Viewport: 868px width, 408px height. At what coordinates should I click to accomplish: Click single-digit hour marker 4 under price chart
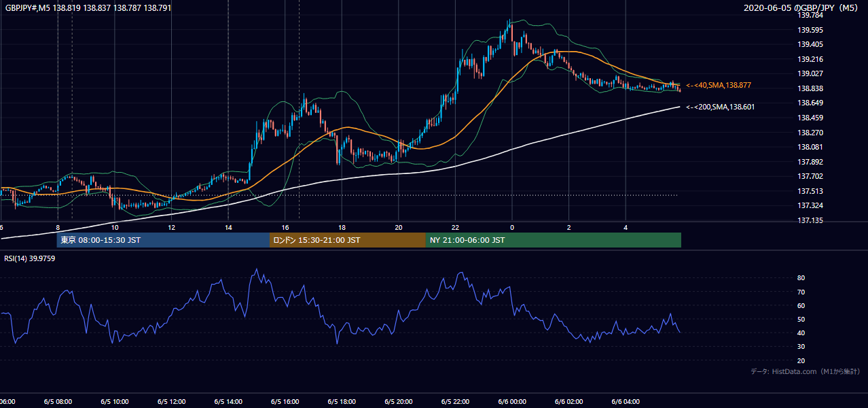[626, 228]
